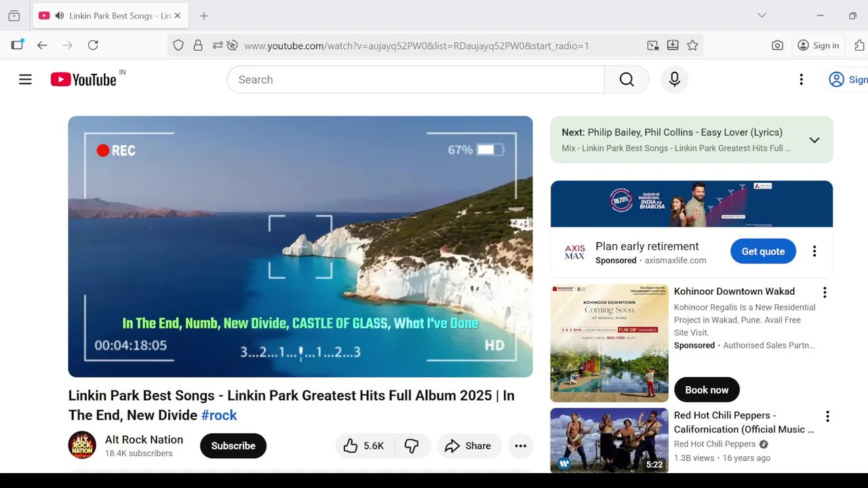Click Get quote on Axis Max ad
The width and height of the screenshot is (868, 488).
tap(763, 251)
